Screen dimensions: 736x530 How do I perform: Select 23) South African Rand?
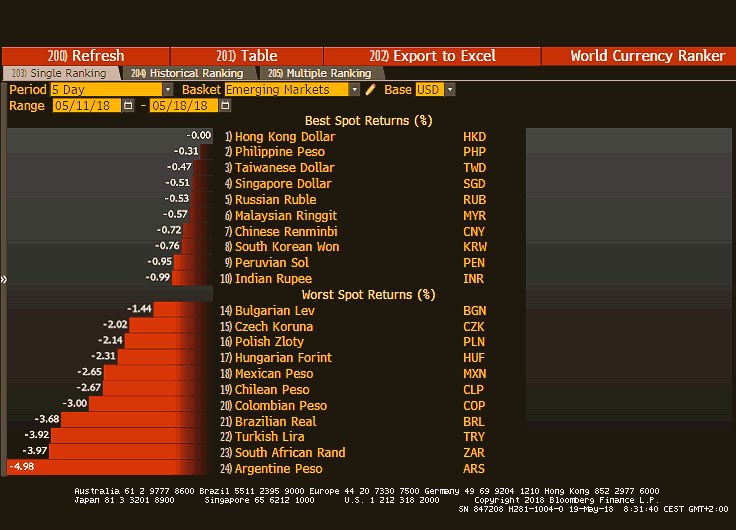click(283, 453)
